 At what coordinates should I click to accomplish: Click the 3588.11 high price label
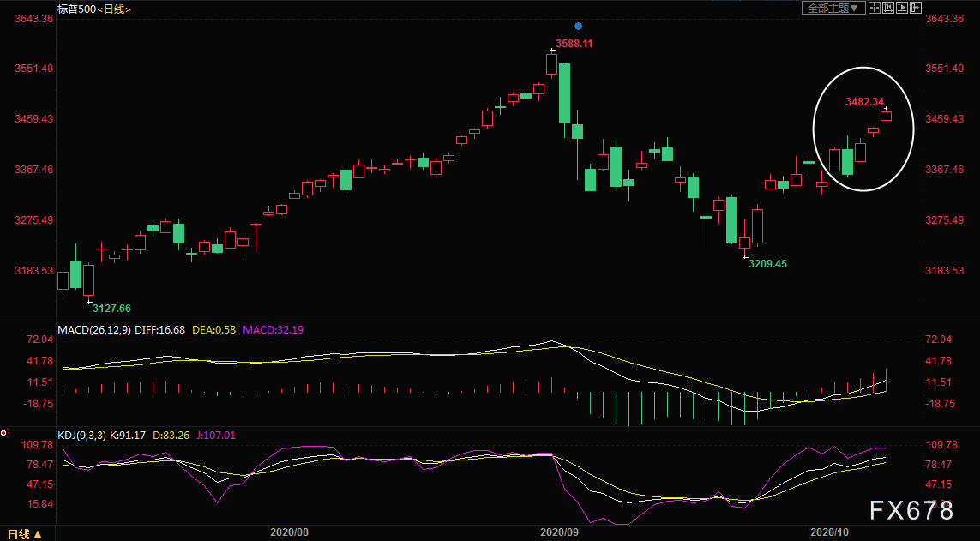pyautogui.click(x=574, y=44)
